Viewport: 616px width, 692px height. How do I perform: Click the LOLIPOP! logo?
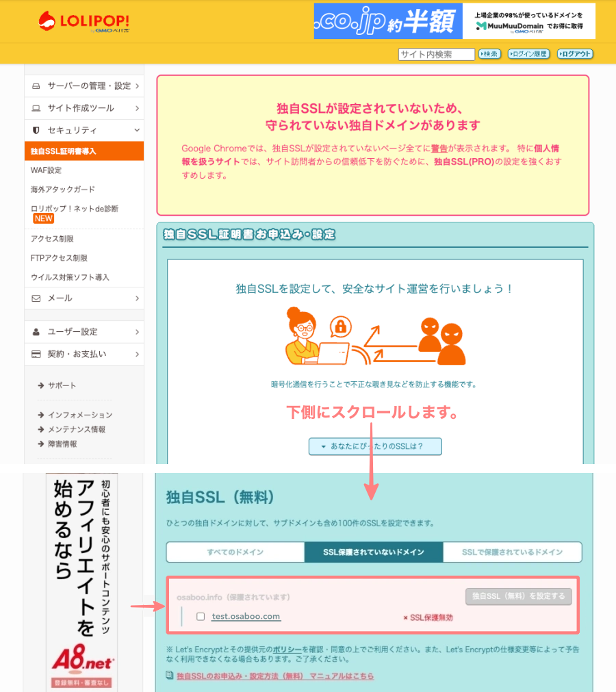[x=84, y=21]
